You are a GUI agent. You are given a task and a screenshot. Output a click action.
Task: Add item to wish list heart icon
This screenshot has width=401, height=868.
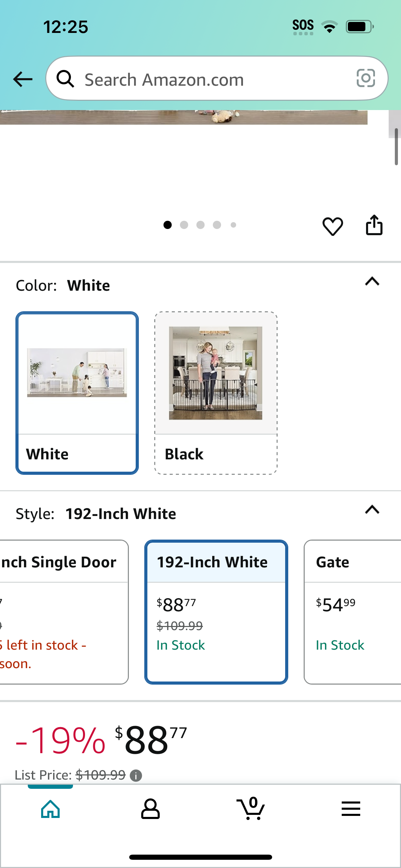332,226
